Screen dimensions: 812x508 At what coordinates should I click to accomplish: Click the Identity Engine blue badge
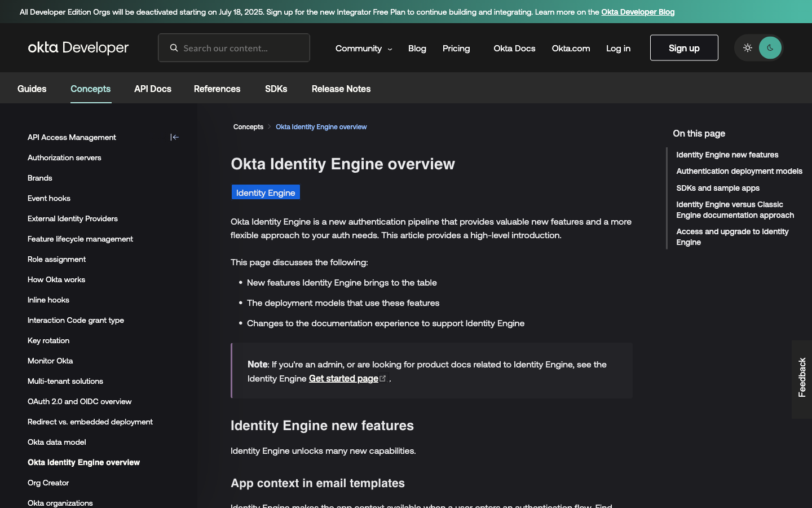click(x=266, y=192)
